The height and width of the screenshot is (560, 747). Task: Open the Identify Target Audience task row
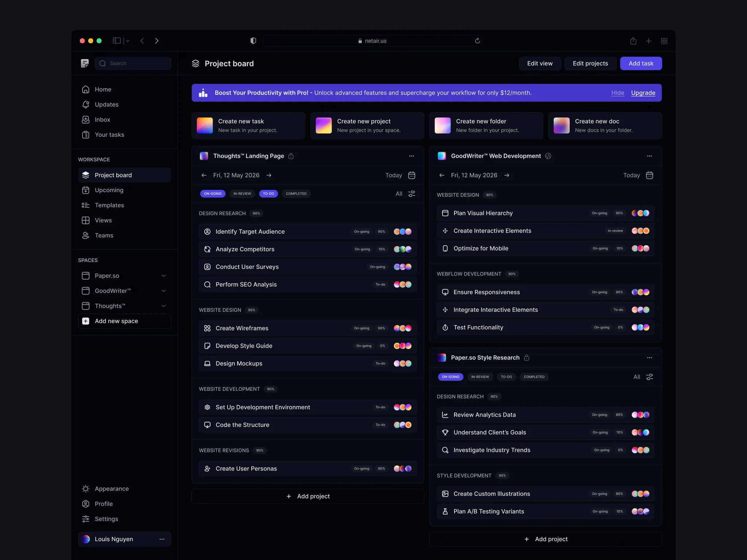pos(307,232)
